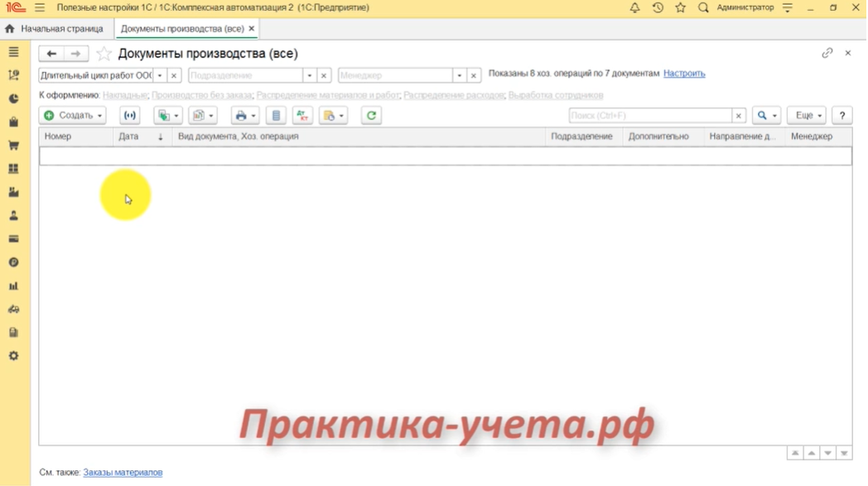Click the back navigation arrow button

click(51, 54)
